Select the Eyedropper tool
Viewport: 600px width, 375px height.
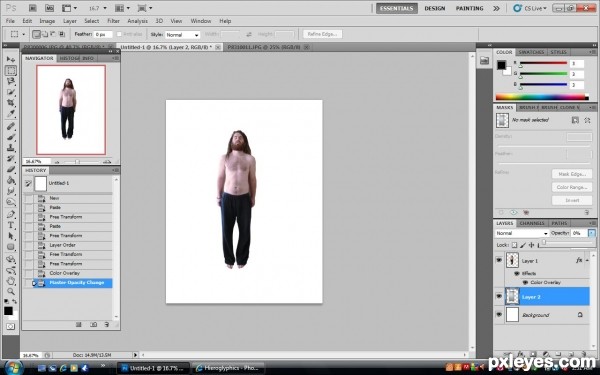[x=11, y=114]
